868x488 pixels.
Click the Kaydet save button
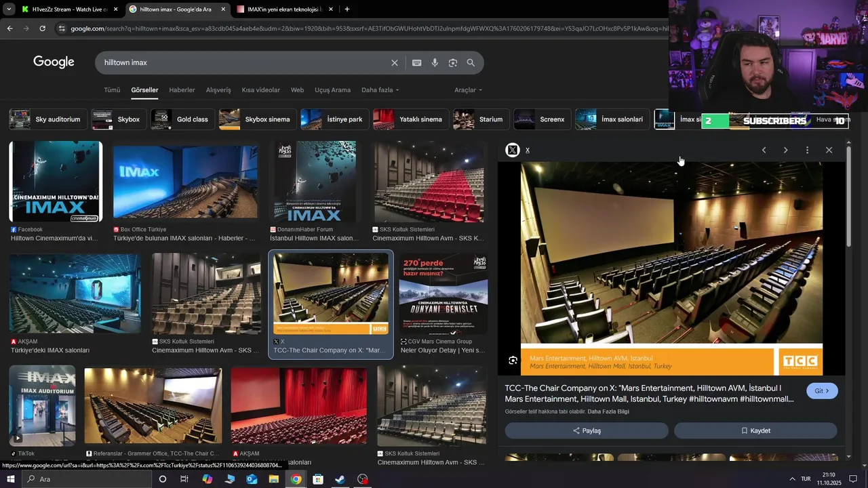tap(755, 430)
